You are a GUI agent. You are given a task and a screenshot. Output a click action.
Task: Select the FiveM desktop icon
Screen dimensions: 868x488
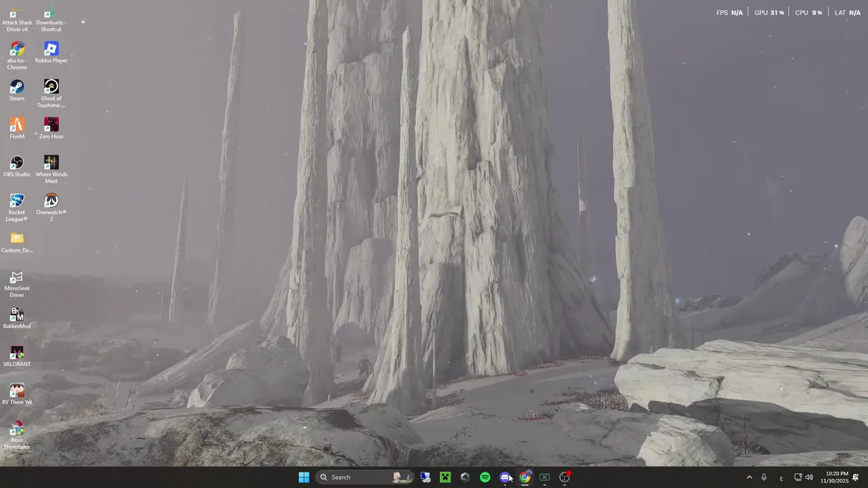tap(17, 129)
